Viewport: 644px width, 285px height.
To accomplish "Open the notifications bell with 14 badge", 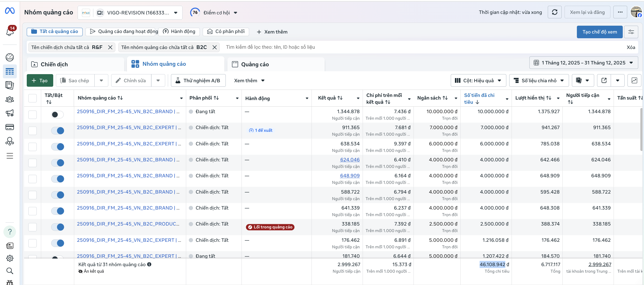I will (x=10, y=31).
